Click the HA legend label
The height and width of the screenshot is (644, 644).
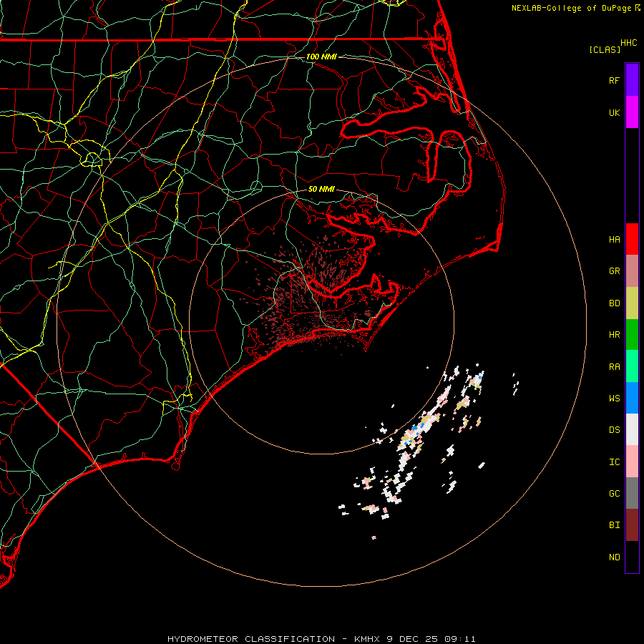click(614, 240)
